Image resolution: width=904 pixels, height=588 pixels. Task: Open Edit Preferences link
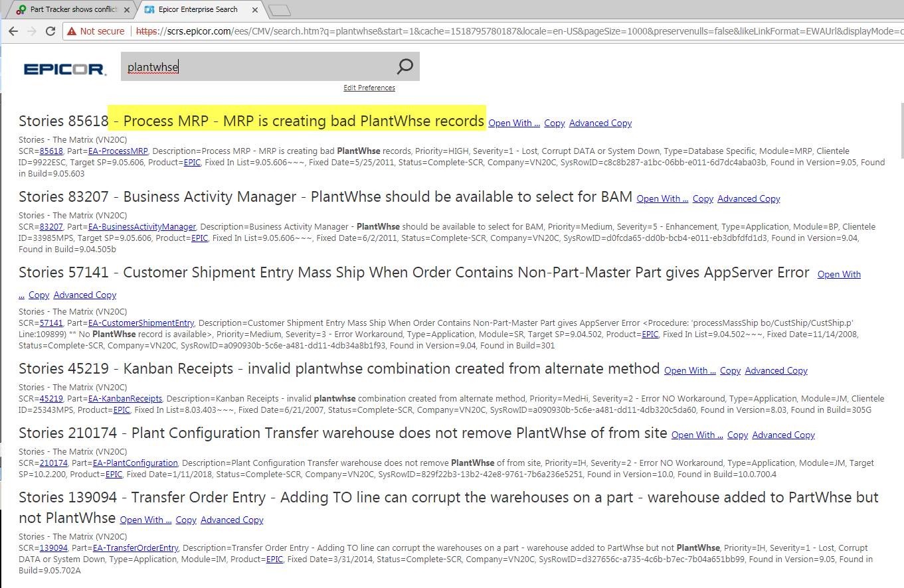point(369,88)
